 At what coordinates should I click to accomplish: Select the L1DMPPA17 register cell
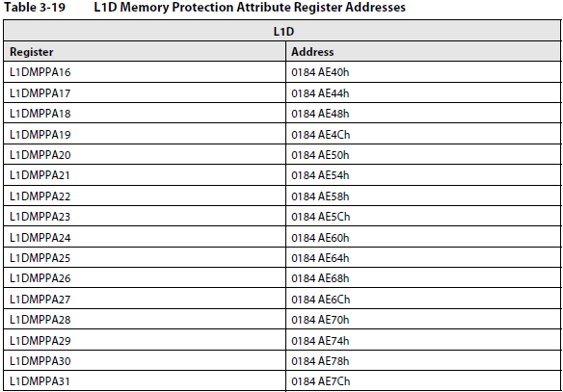145,92
